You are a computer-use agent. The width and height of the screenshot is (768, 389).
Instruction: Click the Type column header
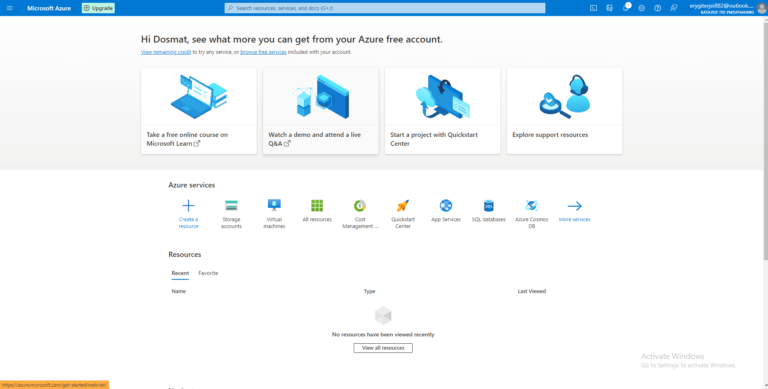(369, 291)
